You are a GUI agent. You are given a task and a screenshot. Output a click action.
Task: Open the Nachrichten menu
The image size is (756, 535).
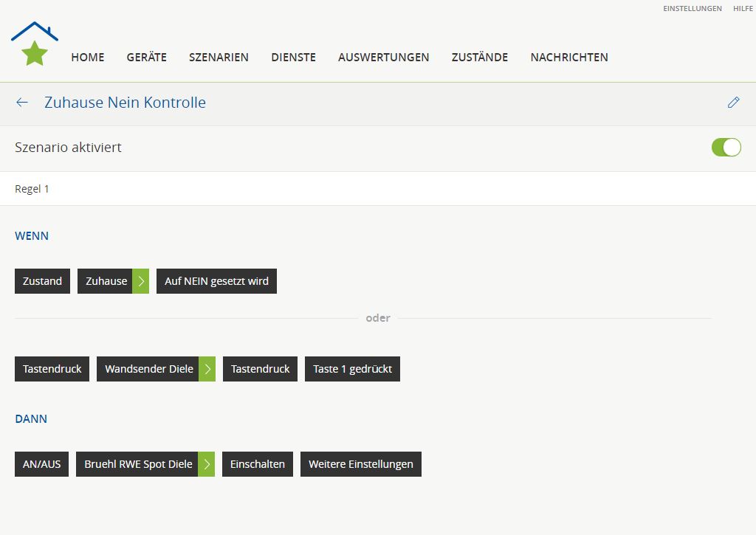[x=568, y=58]
